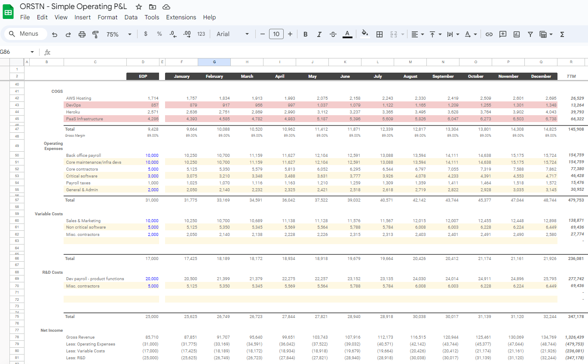This screenshot has height=364, width=588.
Task: Activate the paint format tool
Action: tap(96, 34)
